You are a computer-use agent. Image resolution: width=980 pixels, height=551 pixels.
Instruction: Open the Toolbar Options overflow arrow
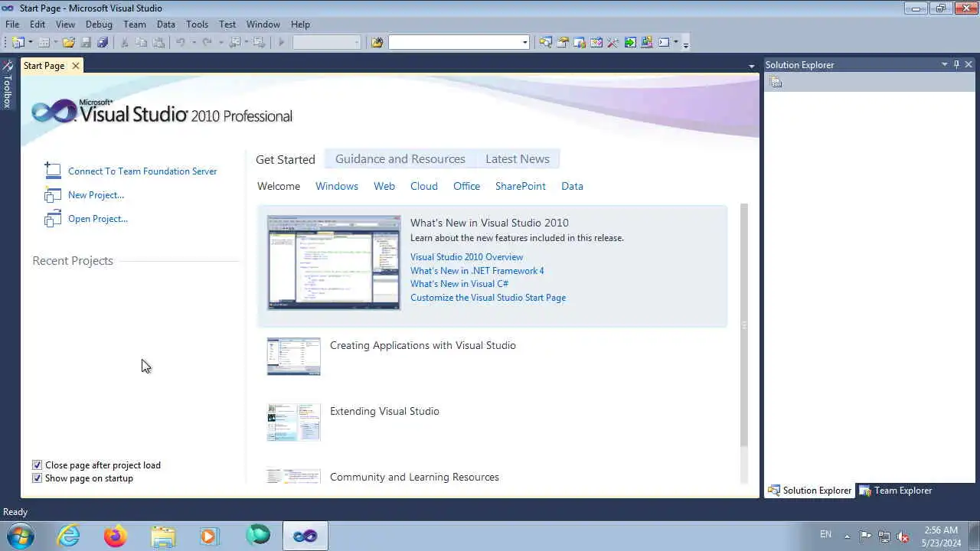pyautogui.click(x=685, y=44)
